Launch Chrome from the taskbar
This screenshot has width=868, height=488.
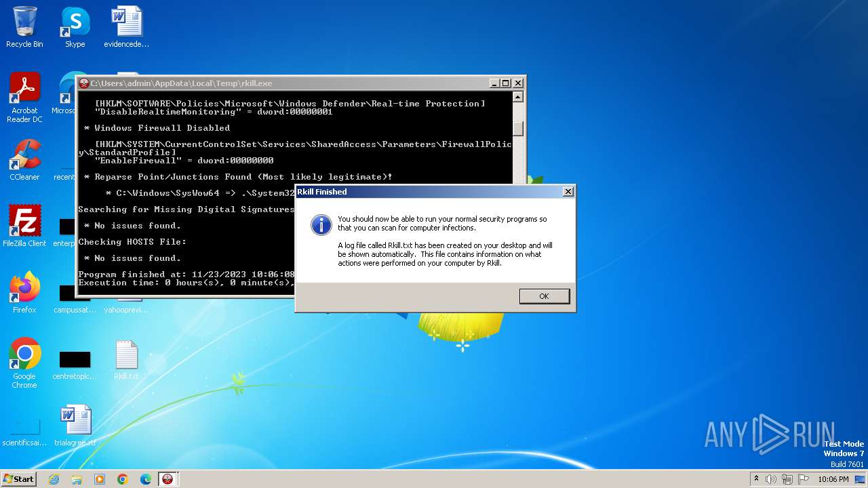(123, 479)
